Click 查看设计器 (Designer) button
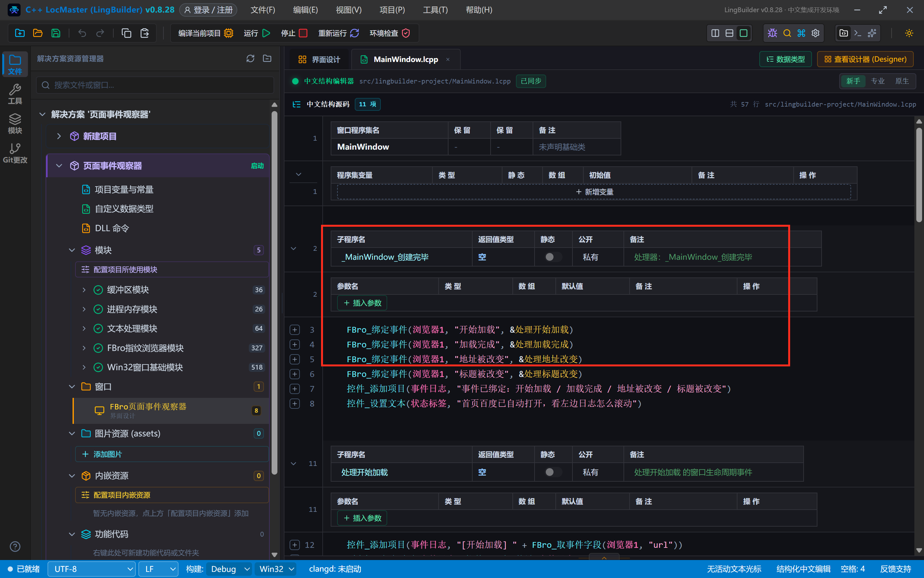 (x=865, y=59)
